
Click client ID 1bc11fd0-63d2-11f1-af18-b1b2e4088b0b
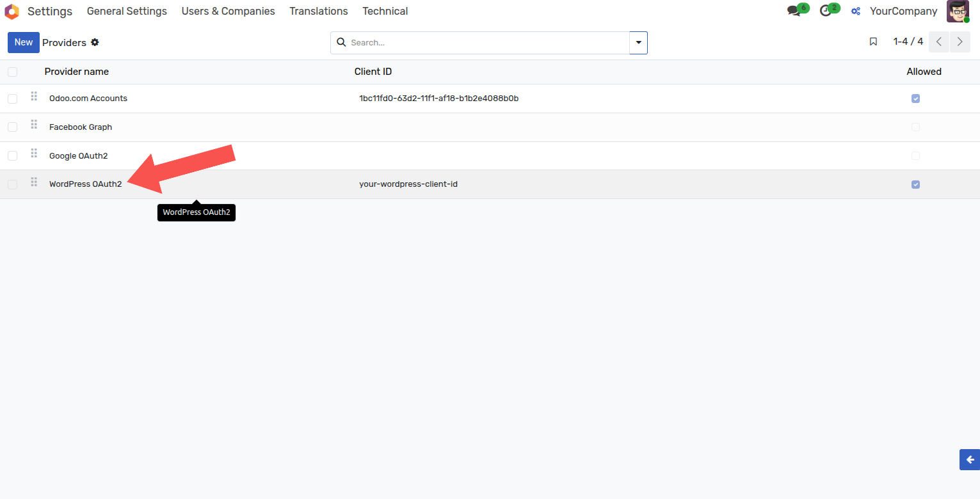pos(438,99)
